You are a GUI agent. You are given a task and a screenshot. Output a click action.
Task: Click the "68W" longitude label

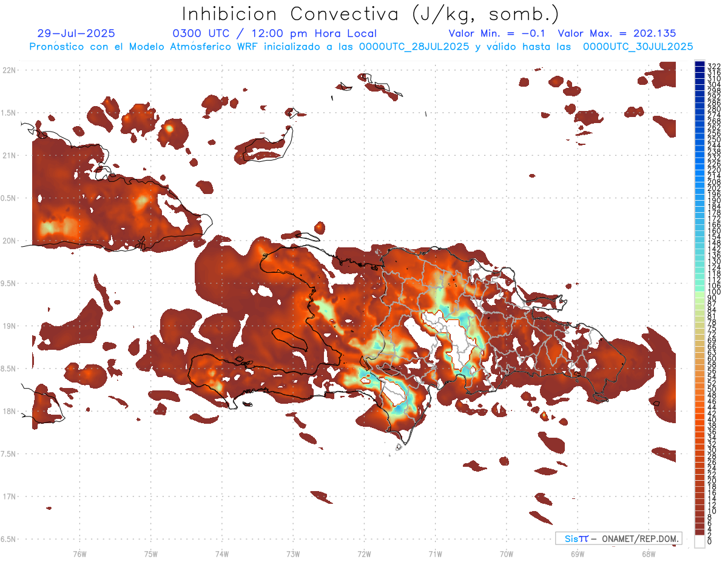[x=648, y=554]
